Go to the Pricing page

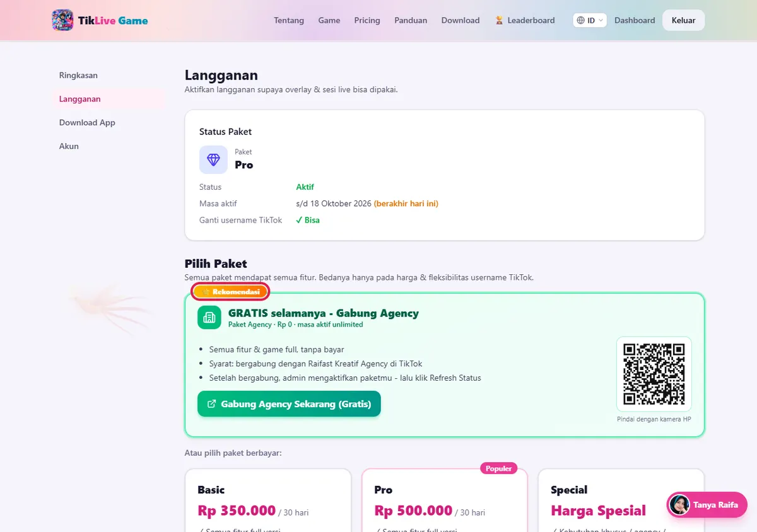[x=367, y=20]
